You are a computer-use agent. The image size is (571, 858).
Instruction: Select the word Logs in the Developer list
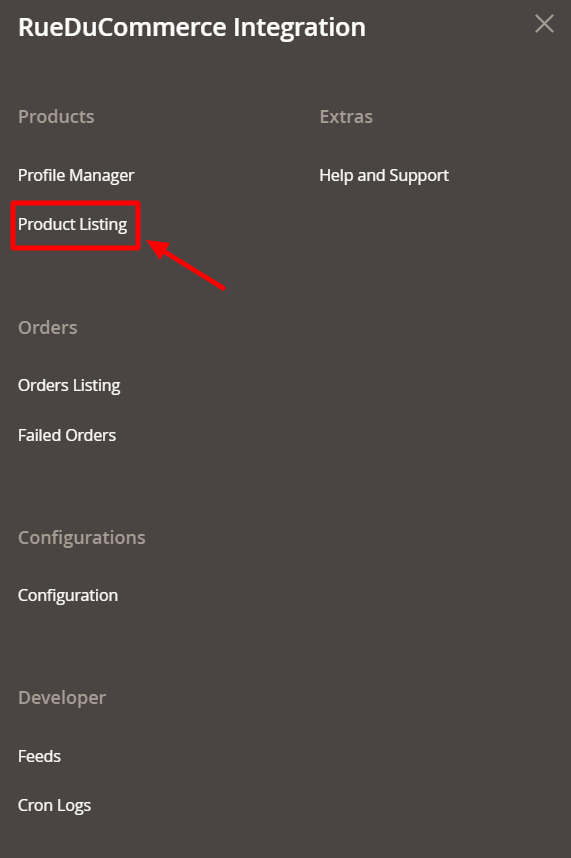click(x=74, y=806)
